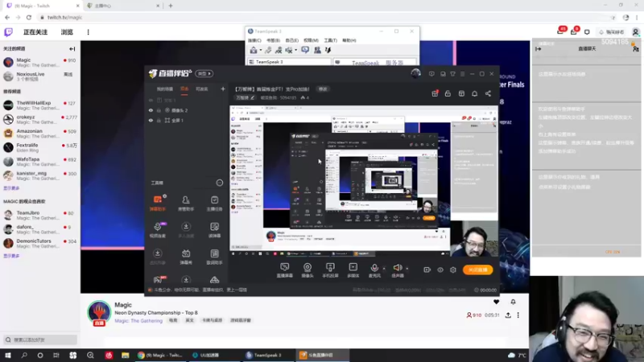Open Magic stream more options menu
The width and height of the screenshot is (644, 362).
point(518,315)
